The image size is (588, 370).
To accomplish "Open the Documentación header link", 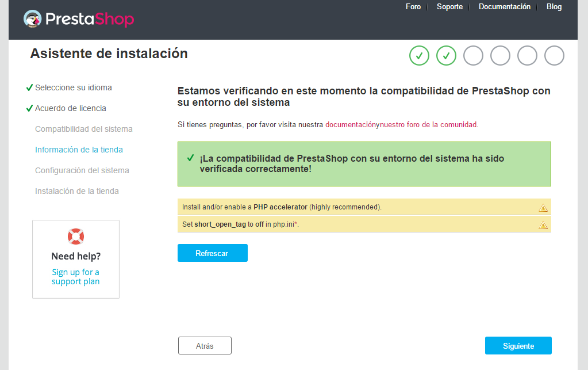I will (x=505, y=7).
